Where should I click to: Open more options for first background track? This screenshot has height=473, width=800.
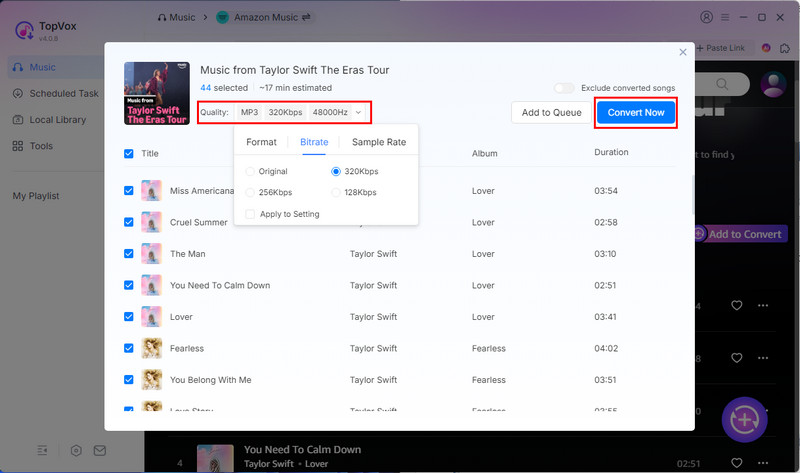pos(763,306)
